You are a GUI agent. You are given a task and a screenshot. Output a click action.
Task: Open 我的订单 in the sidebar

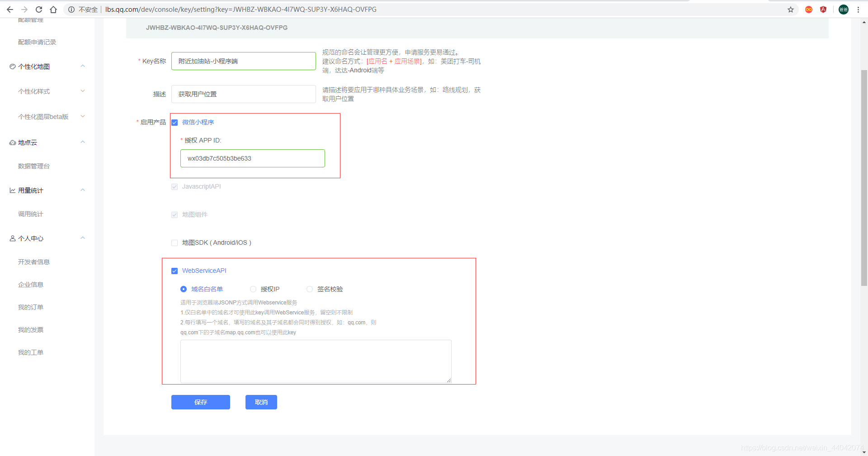31,307
